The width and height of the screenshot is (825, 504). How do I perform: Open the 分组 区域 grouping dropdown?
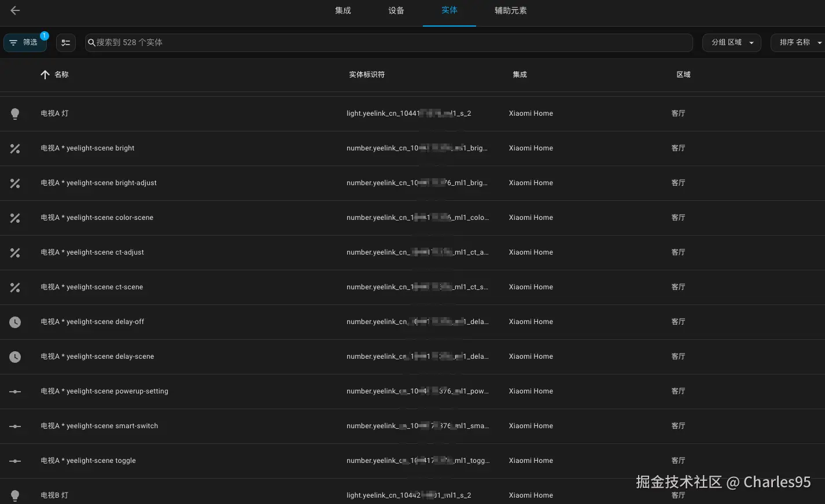pos(731,42)
